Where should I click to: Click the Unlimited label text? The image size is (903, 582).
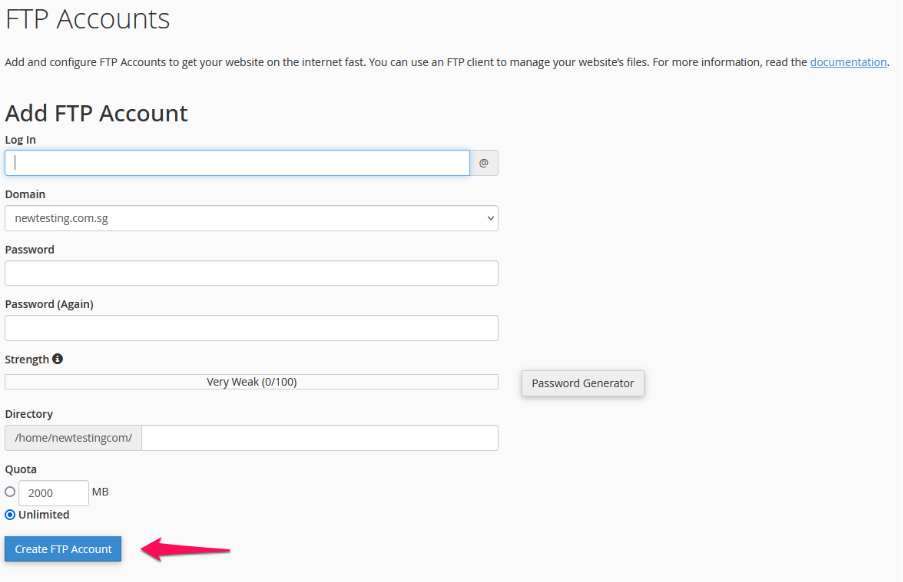[x=43, y=515]
